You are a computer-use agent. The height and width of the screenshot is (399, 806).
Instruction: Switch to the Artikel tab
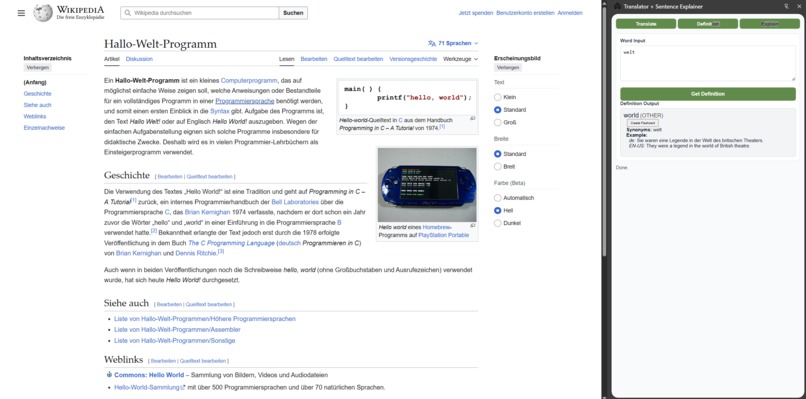coord(112,59)
